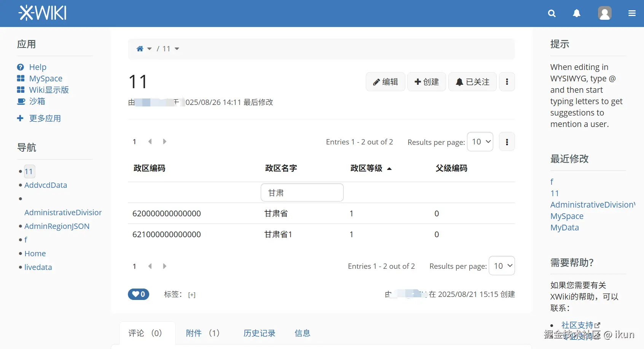Click the 编辑 button

pos(385,81)
